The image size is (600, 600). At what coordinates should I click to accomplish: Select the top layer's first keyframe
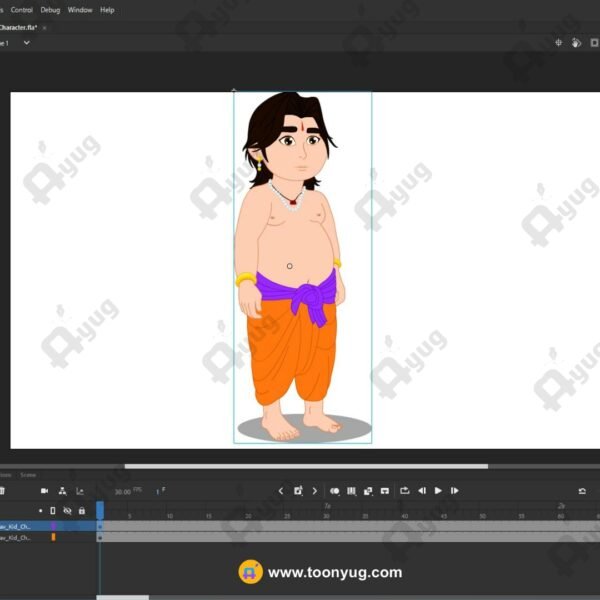[100, 527]
